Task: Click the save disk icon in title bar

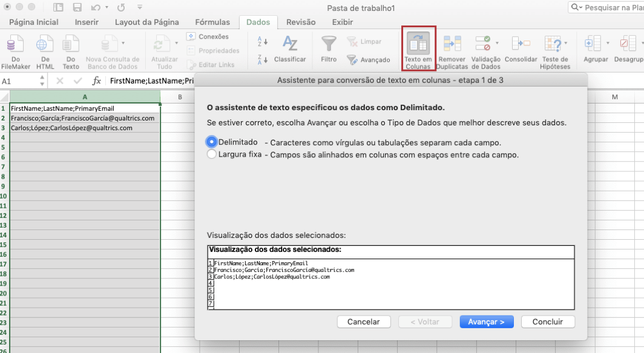Action: [77, 7]
